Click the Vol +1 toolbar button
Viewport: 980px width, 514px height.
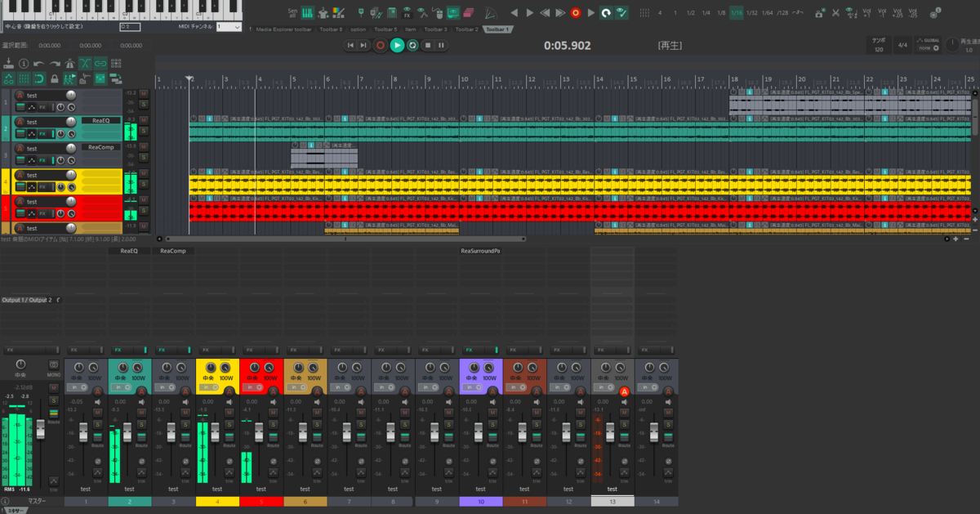click(x=866, y=13)
